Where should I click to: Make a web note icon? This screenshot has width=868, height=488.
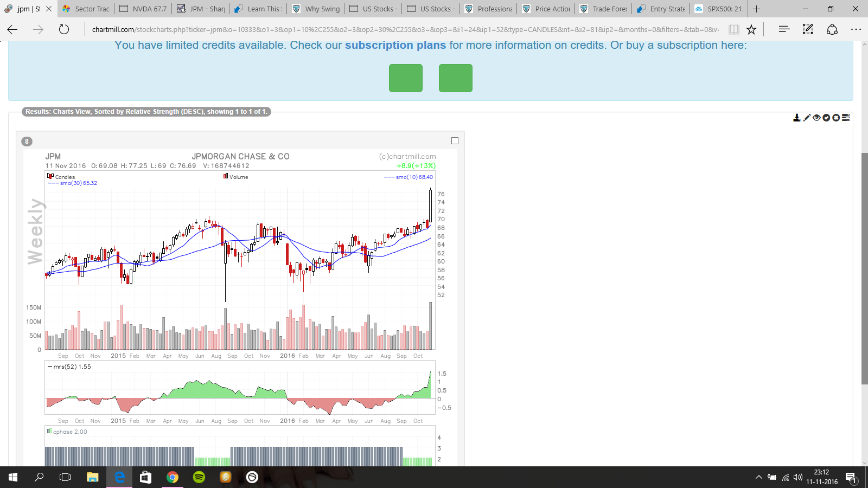point(808,29)
